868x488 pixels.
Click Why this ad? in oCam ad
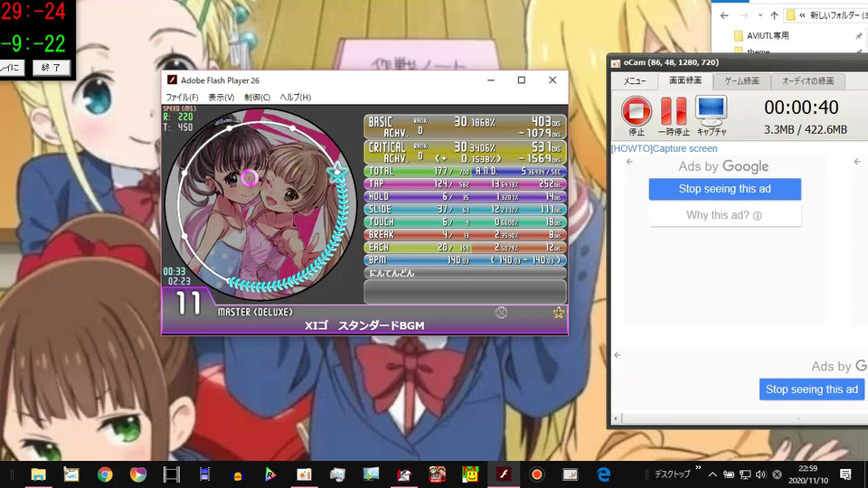pos(724,215)
